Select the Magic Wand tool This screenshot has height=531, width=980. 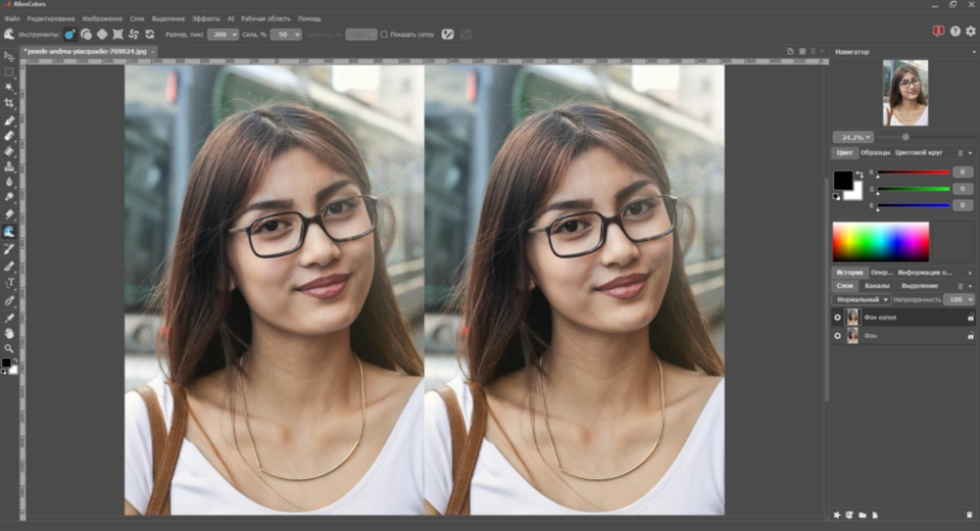point(9,87)
